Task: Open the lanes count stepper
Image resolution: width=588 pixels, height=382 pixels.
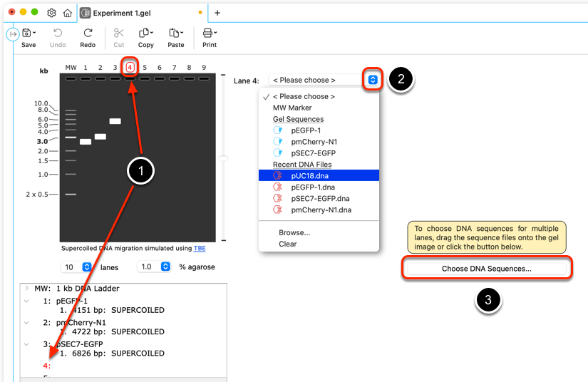Action: [87, 267]
